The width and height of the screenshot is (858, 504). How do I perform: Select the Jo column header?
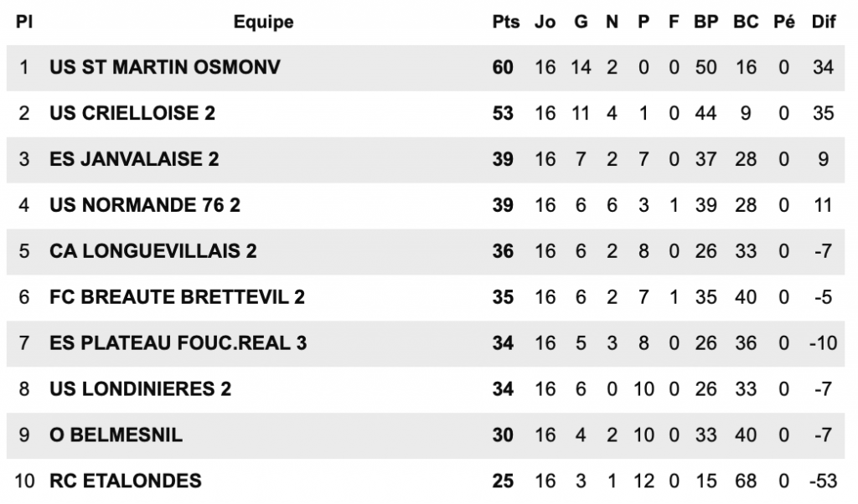[545, 22]
